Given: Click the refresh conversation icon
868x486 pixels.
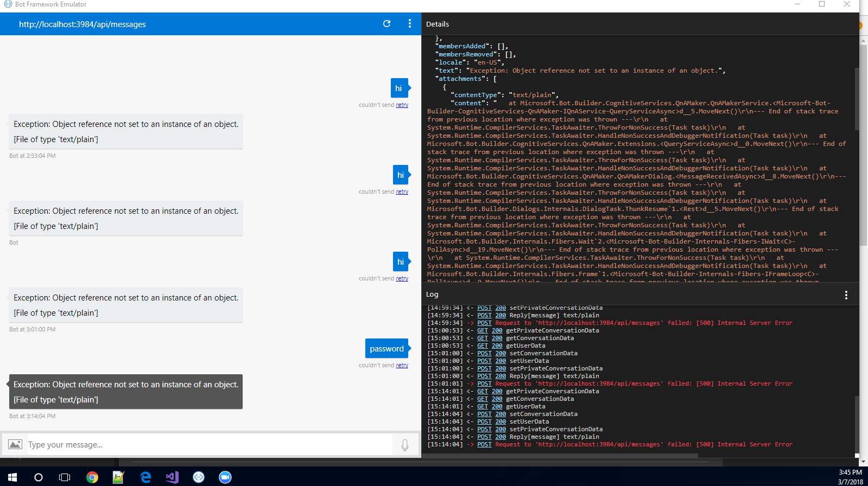Looking at the screenshot, I should coord(387,24).
